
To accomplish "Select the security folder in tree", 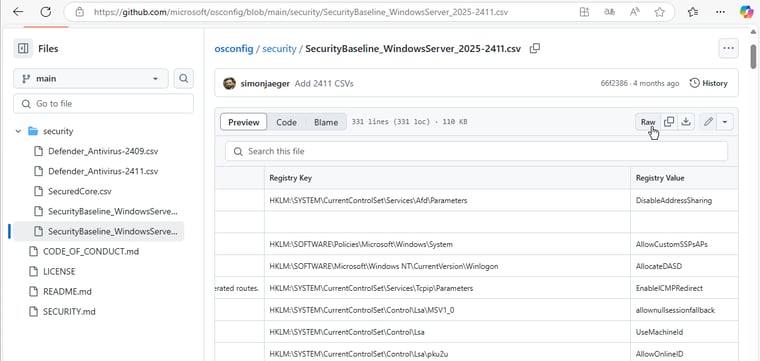I will coord(58,131).
